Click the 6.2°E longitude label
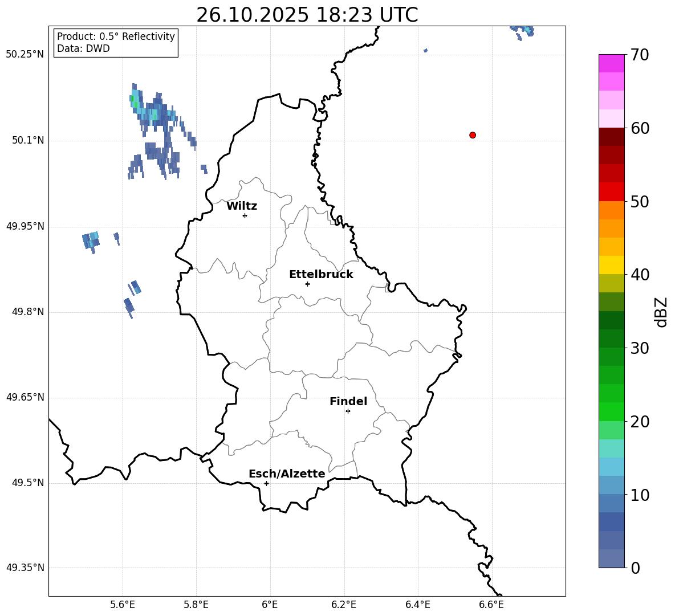This screenshot has height=616, width=675. 344,605
